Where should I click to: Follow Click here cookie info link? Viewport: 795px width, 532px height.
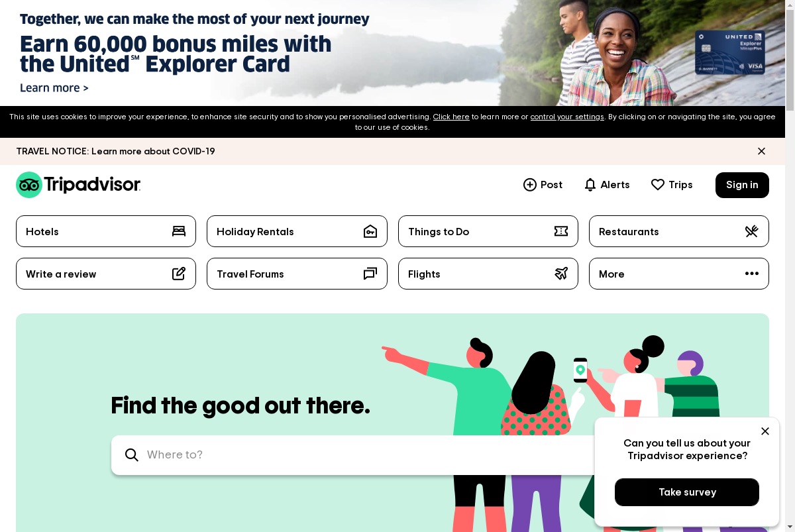click(451, 117)
